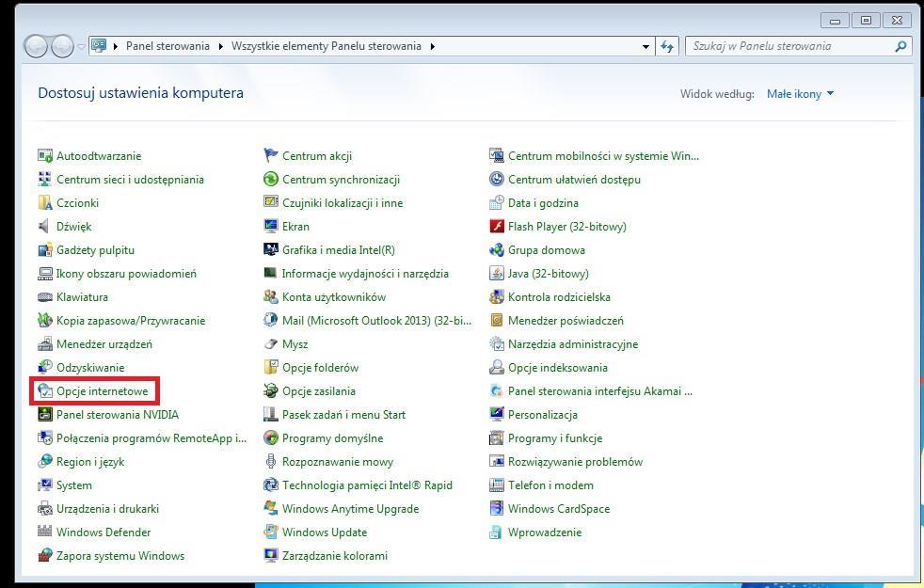924x588 pixels.
Task: Expand the address bar history dropdown arrow
Action: coord(645,46)
